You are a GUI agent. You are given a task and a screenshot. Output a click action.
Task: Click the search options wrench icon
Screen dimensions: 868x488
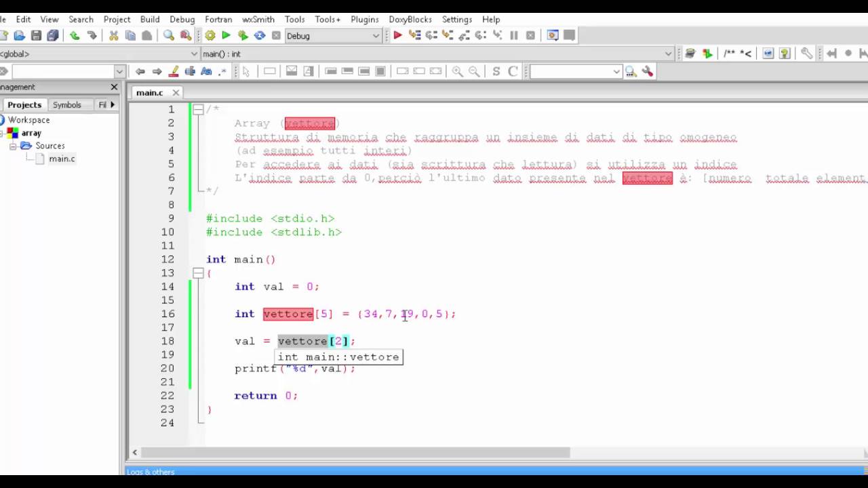click(x=647, y=72)
